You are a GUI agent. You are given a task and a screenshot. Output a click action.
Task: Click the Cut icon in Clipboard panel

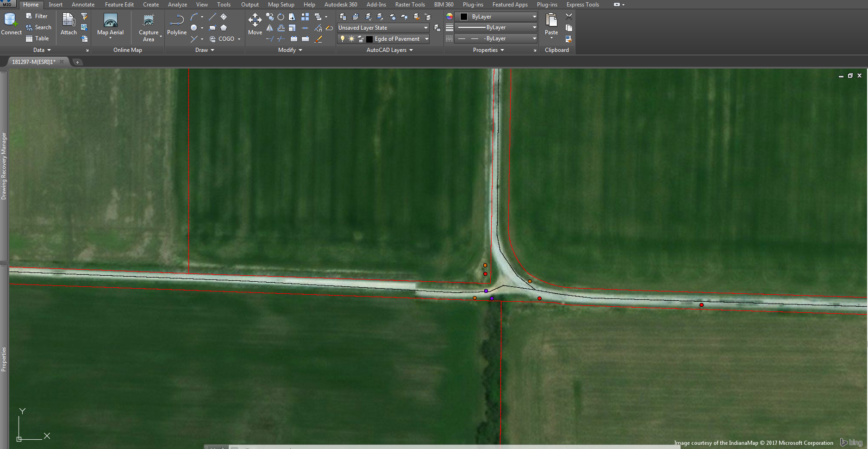point(569,16)
